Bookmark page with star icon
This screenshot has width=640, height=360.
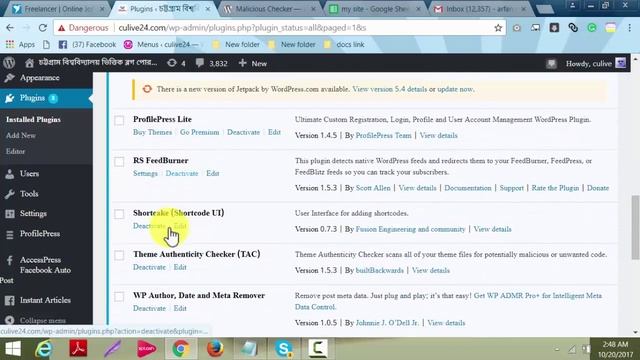[x=498, y=28]
